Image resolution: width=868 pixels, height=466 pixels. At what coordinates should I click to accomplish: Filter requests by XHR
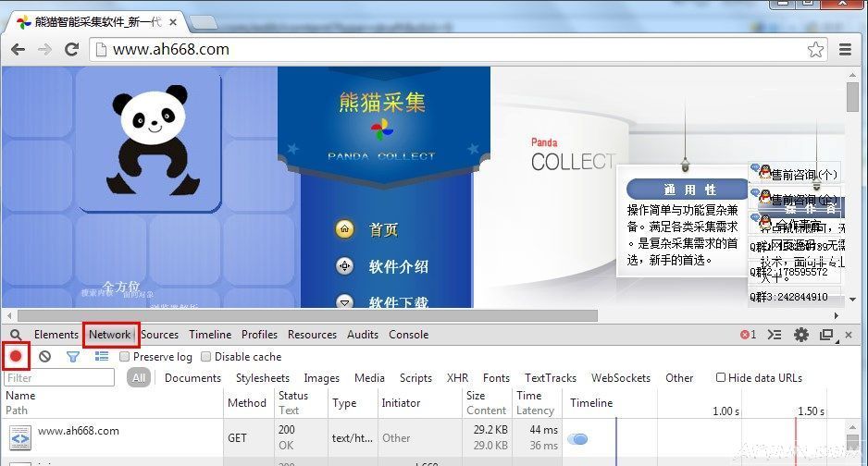tap(457, 378)
